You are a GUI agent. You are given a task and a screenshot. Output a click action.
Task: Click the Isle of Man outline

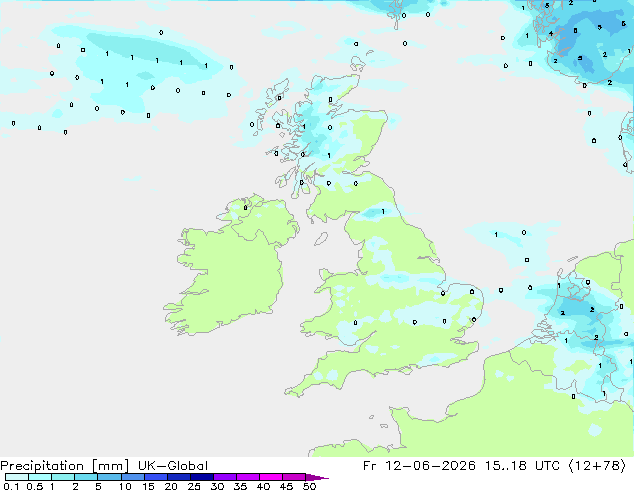pyautogui.click(x=321, y=239)
